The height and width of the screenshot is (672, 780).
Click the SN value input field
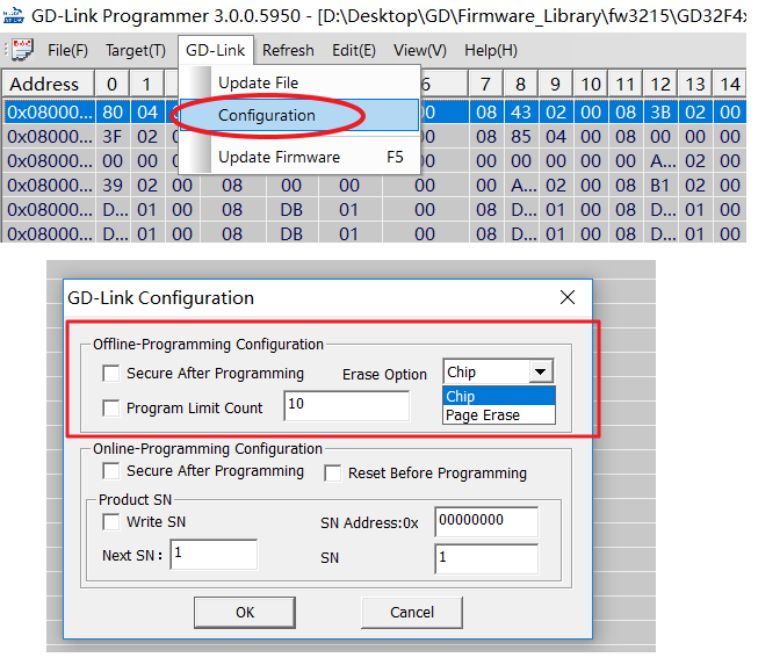[486, 558]
